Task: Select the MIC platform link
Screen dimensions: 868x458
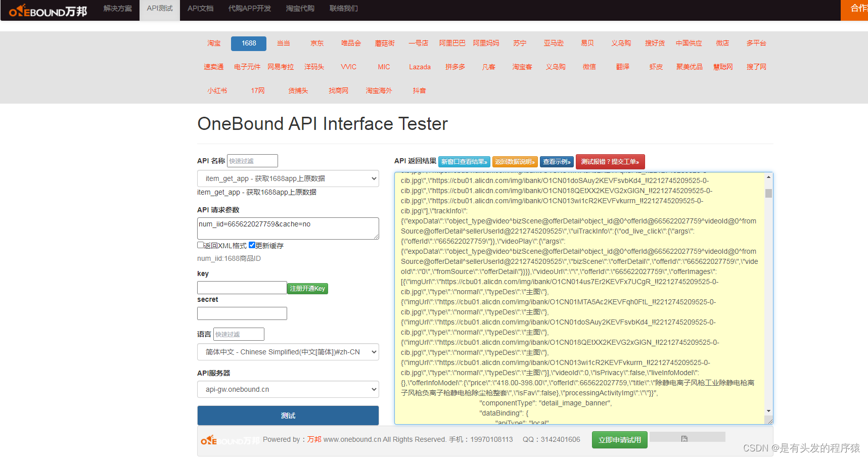Action: click(x=384, y=67)
